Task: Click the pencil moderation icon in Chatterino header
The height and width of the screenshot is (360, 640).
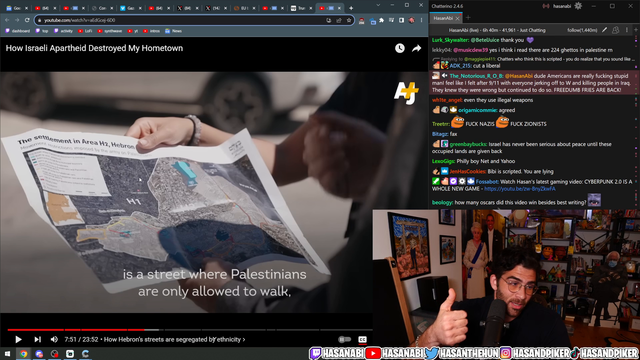Action: (x=604, y=30)
